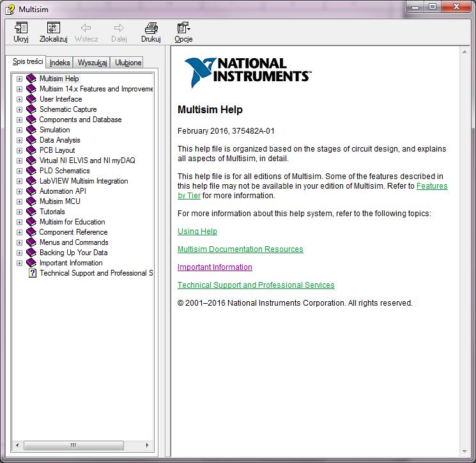Click the help page scroll-down arrow
Screen dimensions: 476x463
click(464, 451)
